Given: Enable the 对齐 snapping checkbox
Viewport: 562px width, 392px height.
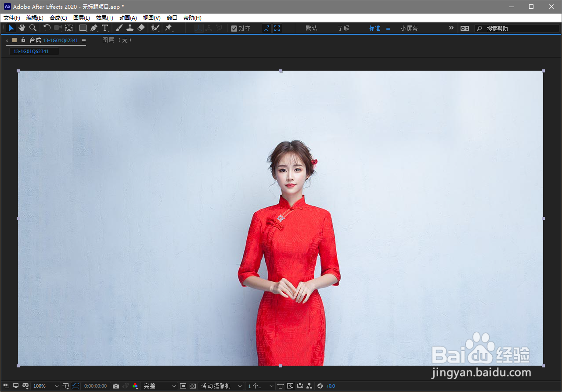Looking at the screenshot, I should [234, 29].
